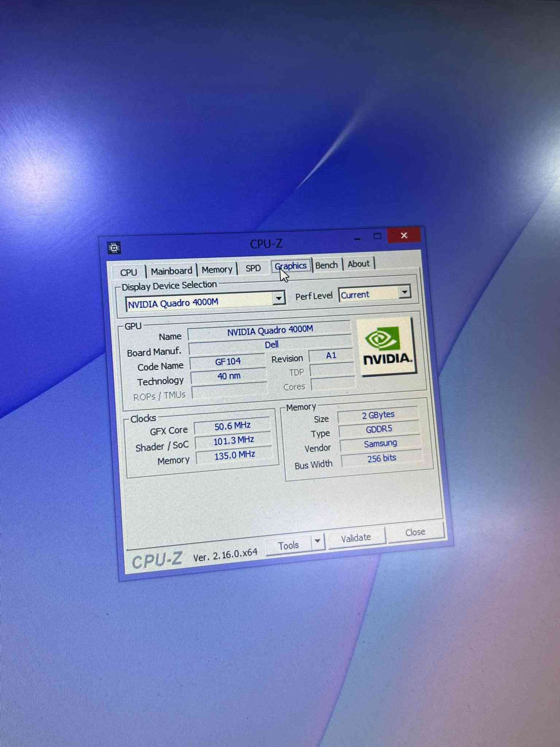560x747 pixels.
Task: Click the Revision value A1
Action: (x=331, y=355)
